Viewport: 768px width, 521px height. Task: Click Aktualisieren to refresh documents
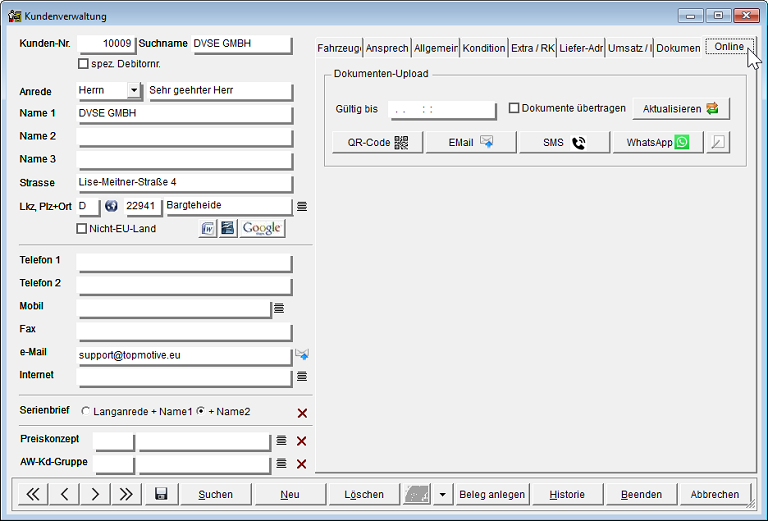pyautogui.click(x=681, y=109)
